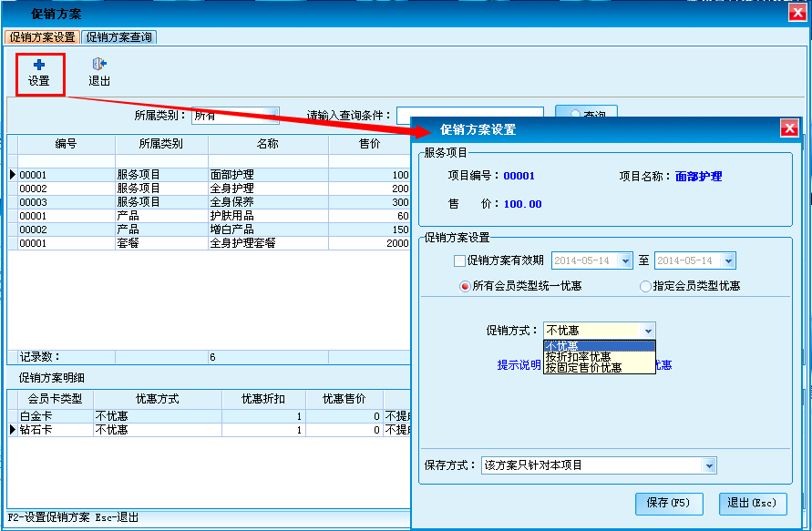Click the 退出 door icon in toolbar
The width and height of the screenshot is (812, 531).
coord(99,65)
